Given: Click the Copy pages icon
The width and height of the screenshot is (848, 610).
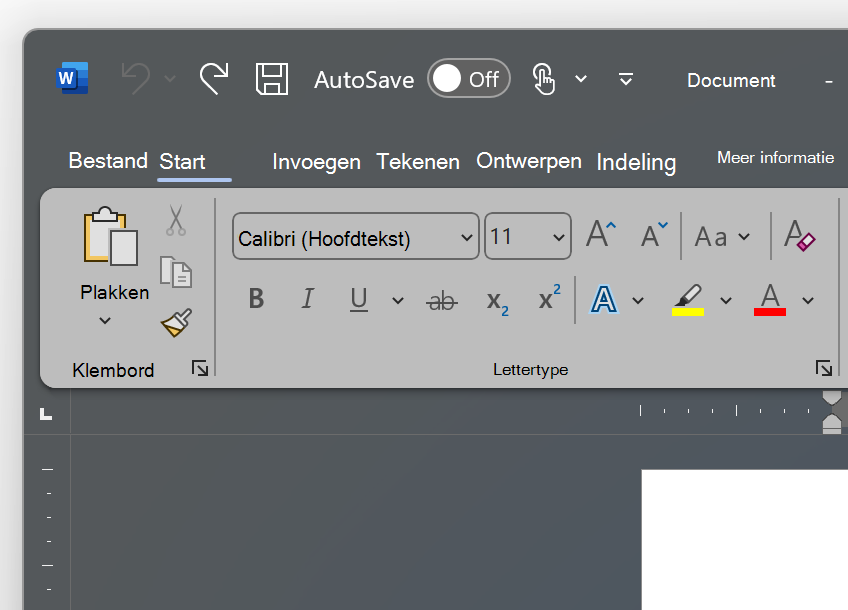Looking at the screenshot, I should pyautogui.click(x=176, y=271).
